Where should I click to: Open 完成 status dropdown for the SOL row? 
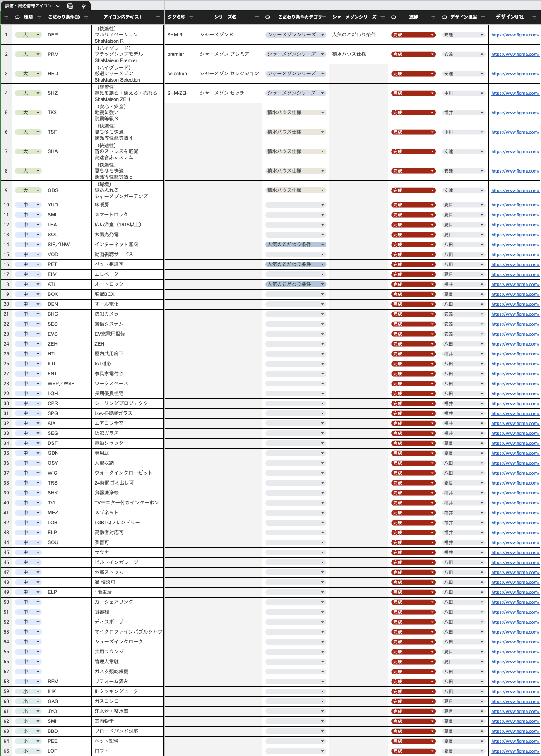click(413, 235)
